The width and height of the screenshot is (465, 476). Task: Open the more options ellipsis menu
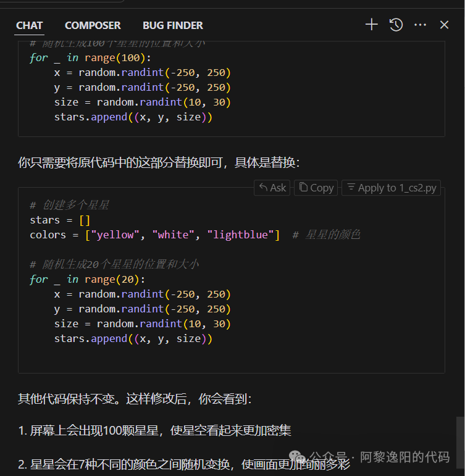coord(421,25)
